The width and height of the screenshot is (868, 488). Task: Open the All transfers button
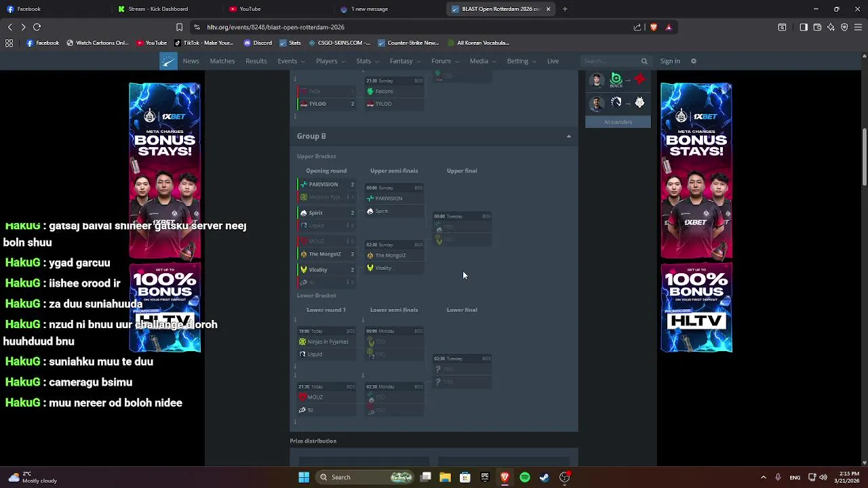618,122
